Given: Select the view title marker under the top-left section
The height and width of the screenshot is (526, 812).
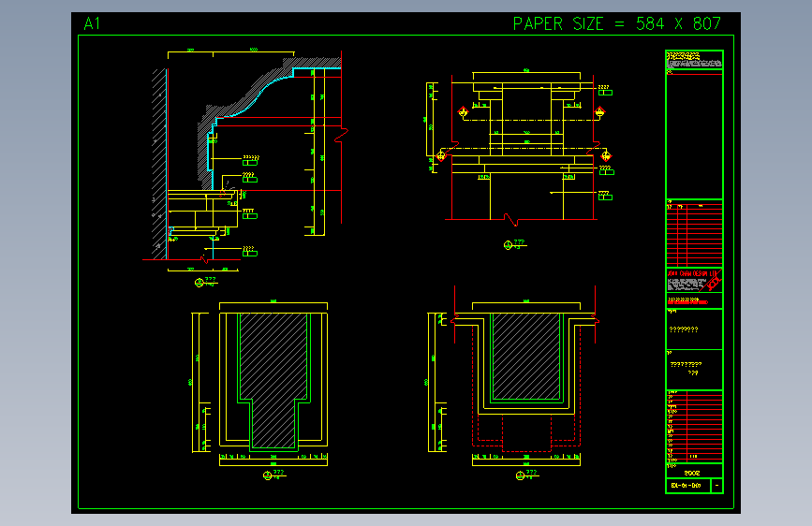Looking at the screenshot, I should 206,282.
